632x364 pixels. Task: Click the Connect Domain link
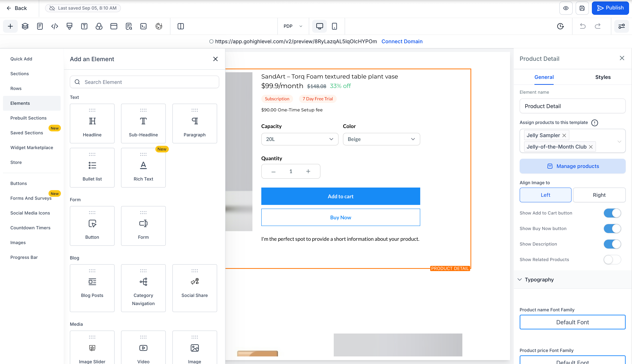click(402, 42)
